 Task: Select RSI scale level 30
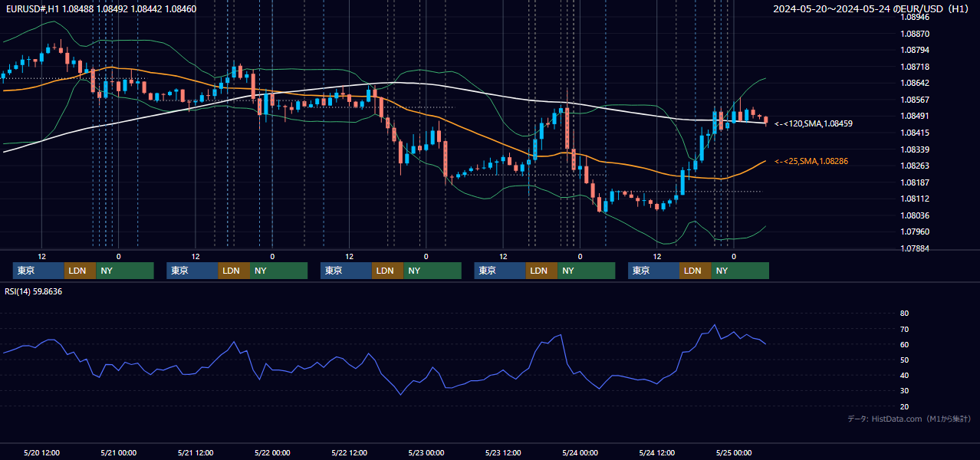[x=904, y=390]
